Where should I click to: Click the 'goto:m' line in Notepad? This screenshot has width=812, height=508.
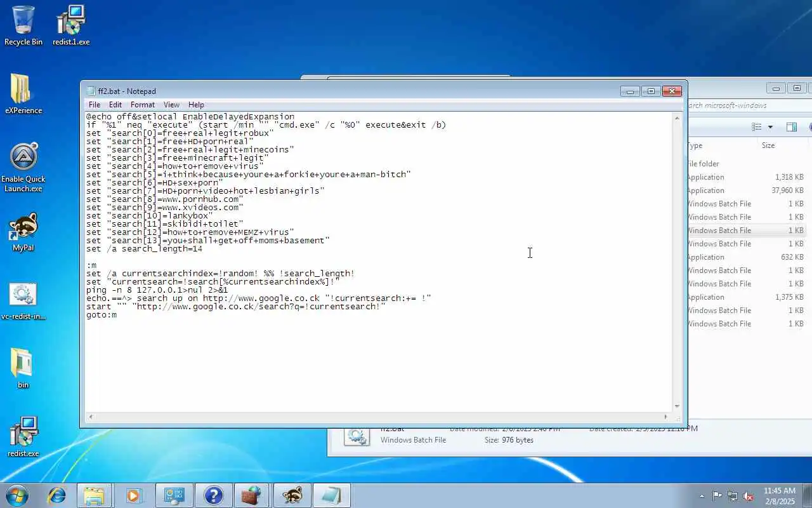pyautogui.click(x=101, y=315)
